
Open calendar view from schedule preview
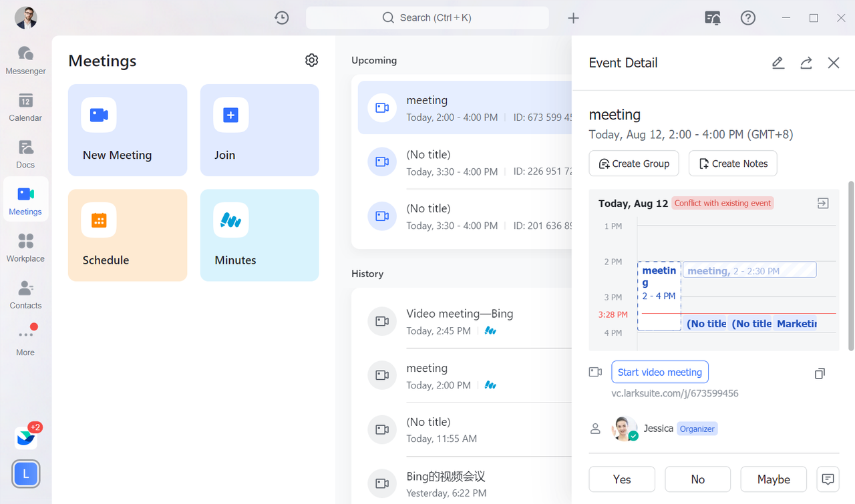823,203
